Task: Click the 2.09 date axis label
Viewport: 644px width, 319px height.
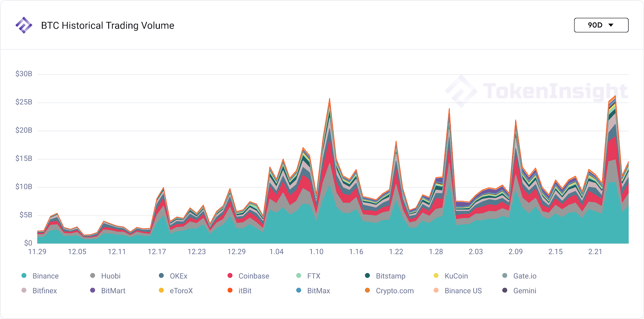Action: coord(516,252)
